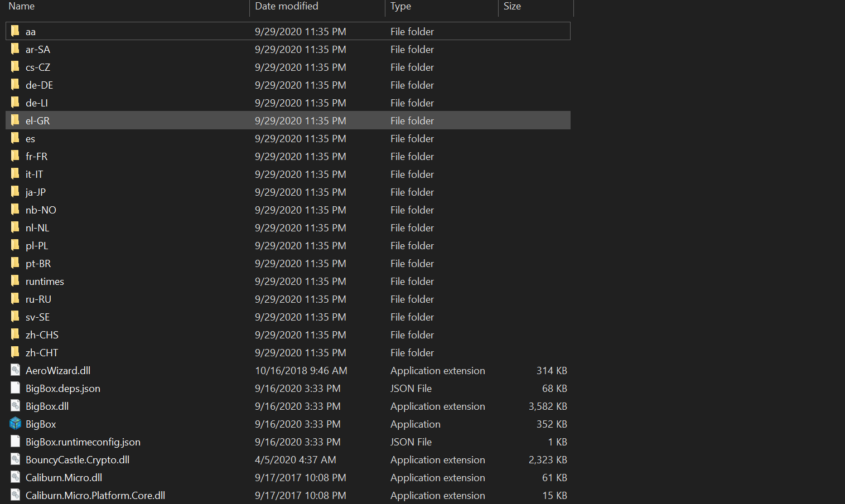Select the 'BouncyCastle.Crypto.dll' file name
The width and height of the screenshot is (845, 504).
78,460
